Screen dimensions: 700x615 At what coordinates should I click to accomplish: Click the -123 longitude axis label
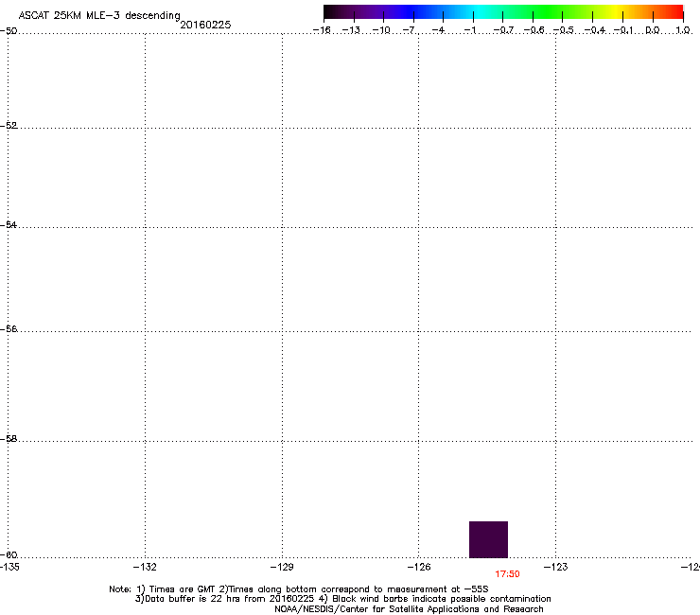coord(556,567)
